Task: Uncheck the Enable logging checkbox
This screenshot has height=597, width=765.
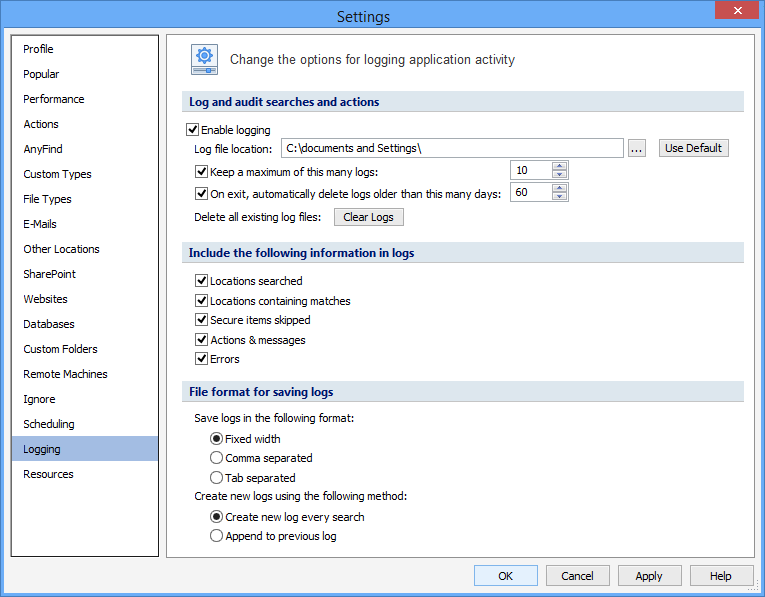Action: coord(193,129)
